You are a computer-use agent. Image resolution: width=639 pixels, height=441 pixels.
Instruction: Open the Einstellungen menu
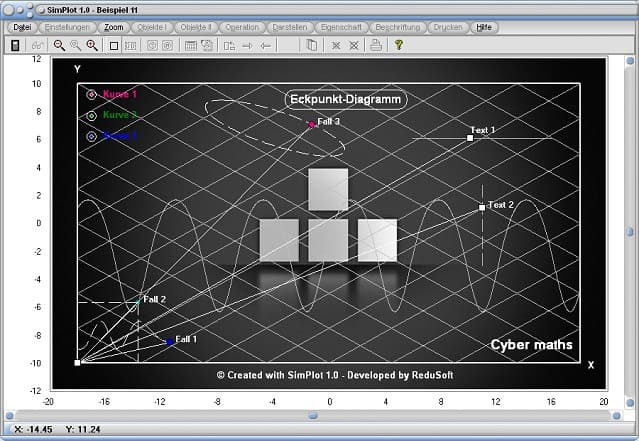67,27
